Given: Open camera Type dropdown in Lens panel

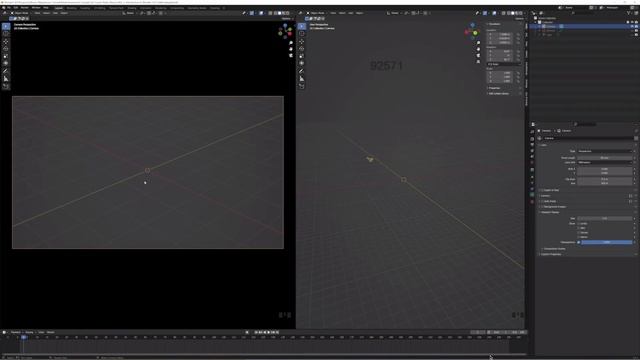Looking at the screenshot, I should click(x=605, y=151).
